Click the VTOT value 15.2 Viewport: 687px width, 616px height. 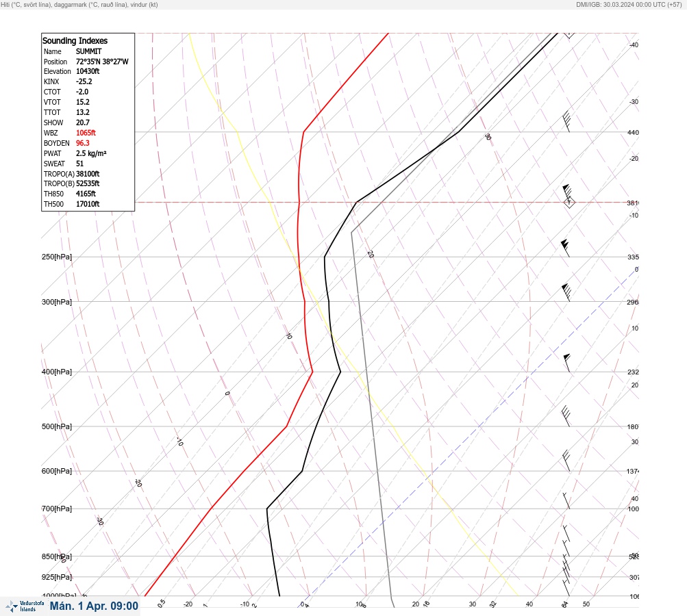pos(83,102)
